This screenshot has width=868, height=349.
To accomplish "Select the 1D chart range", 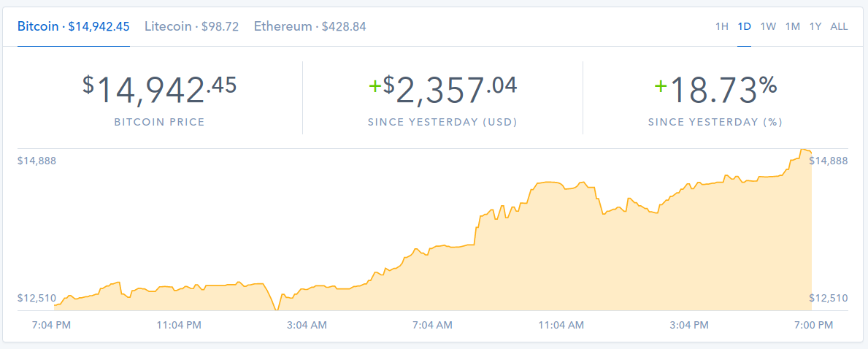I will point(745,27).
